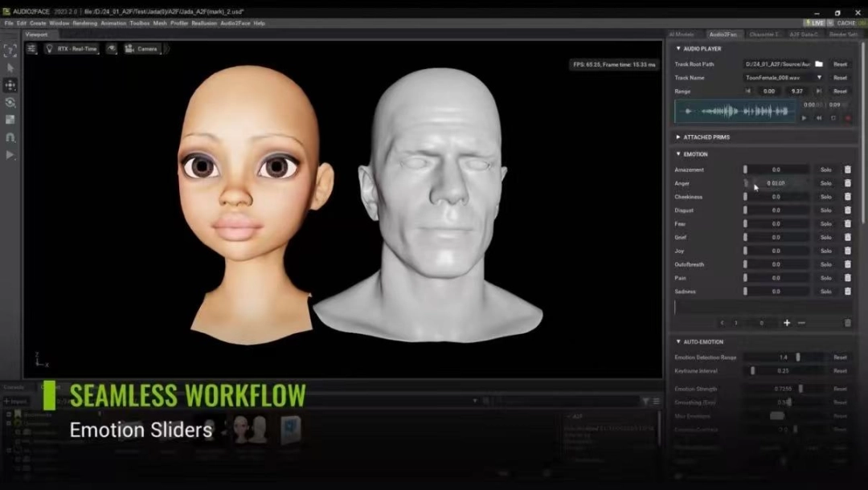Delete the Amazement emotion with trash icon

pyautogui.click(x=847, y=169)
